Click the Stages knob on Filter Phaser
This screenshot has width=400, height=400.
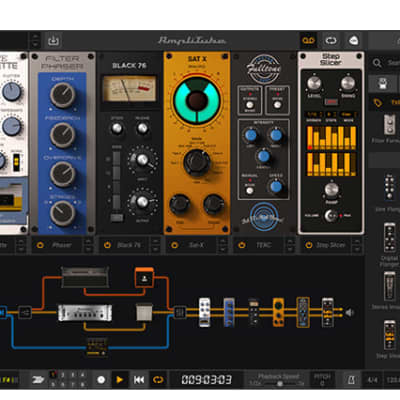pyautogui.click(x=62, y=213)
